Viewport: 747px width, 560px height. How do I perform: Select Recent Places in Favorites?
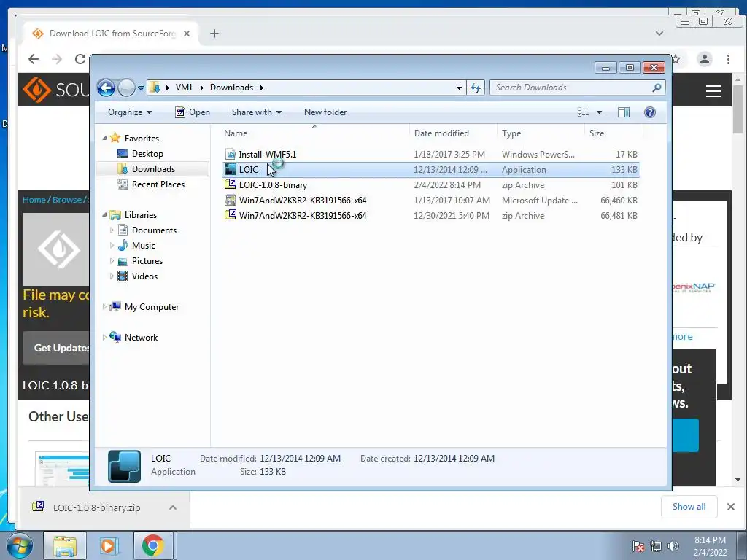pyautogui.click(x=158, y=184)
